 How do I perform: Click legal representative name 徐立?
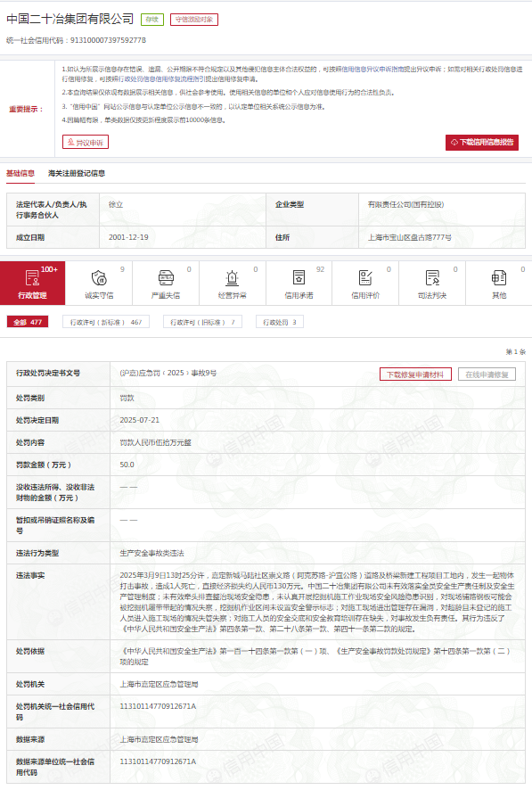(x=116, y=204)
